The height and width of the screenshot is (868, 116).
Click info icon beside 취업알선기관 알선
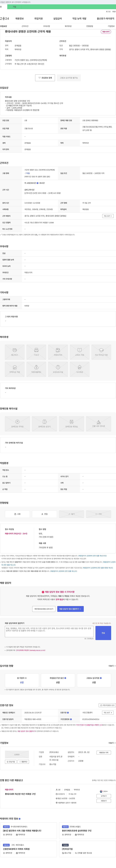pos(65,678)
